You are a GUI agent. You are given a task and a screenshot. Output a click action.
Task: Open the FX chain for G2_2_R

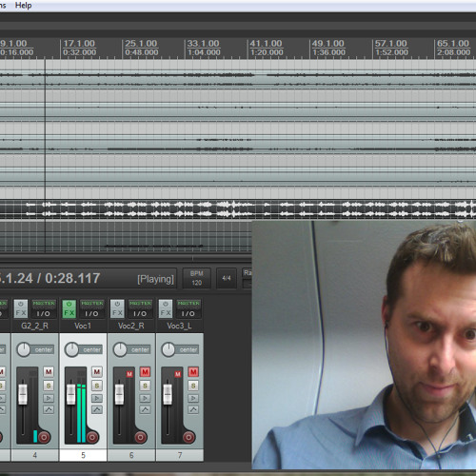(21, 313)
